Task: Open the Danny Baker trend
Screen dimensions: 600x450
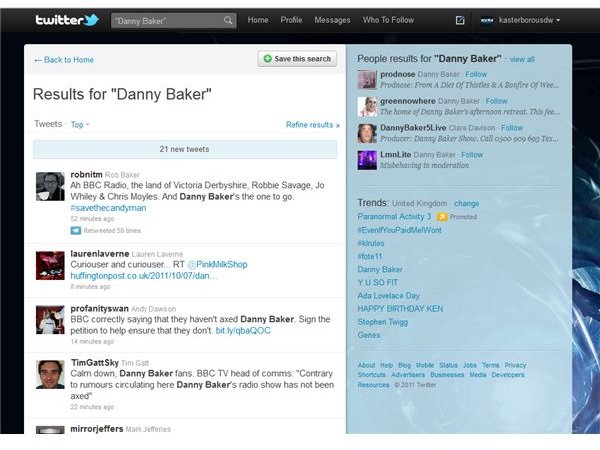Action: click(380, 269)
